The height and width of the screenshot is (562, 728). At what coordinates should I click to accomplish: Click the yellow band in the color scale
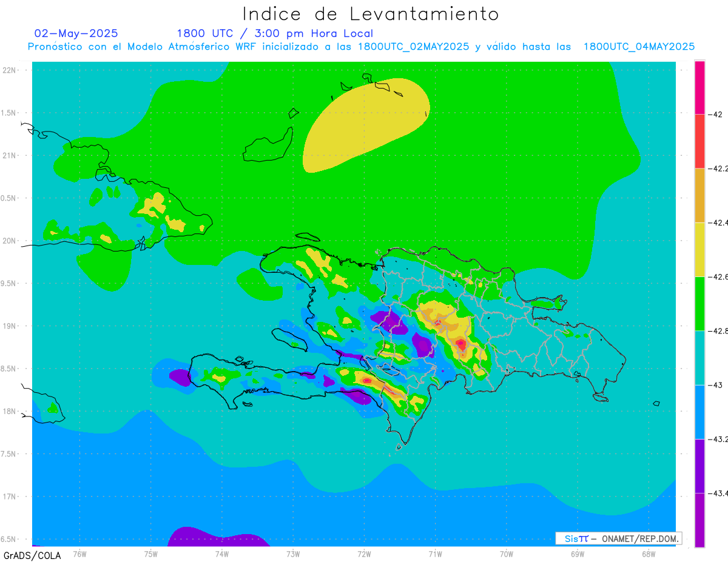coord(699,249)
